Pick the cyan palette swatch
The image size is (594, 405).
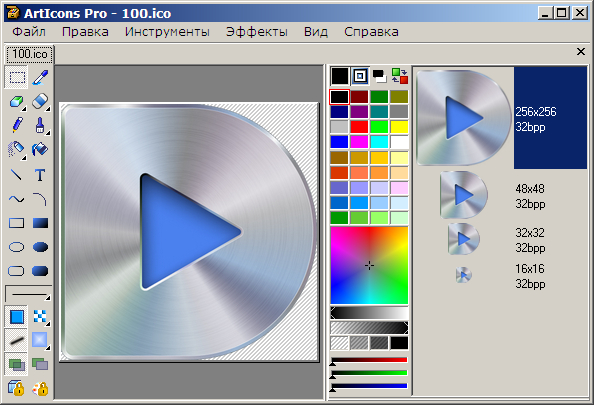(x=379, y=142)
